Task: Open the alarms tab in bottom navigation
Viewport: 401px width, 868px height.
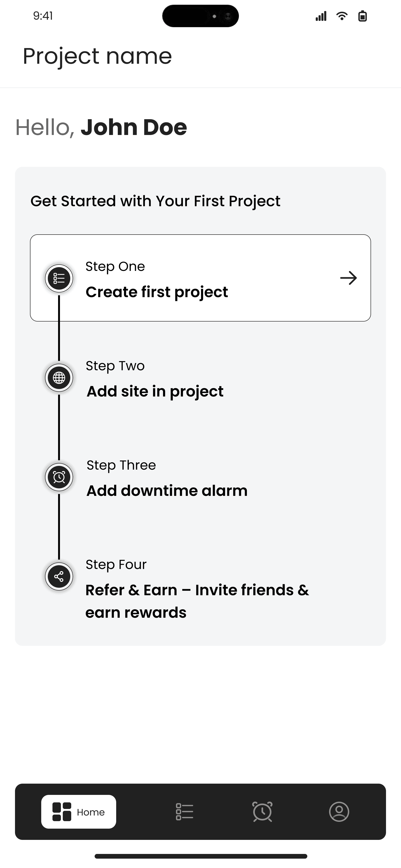Action: [262, 812]
